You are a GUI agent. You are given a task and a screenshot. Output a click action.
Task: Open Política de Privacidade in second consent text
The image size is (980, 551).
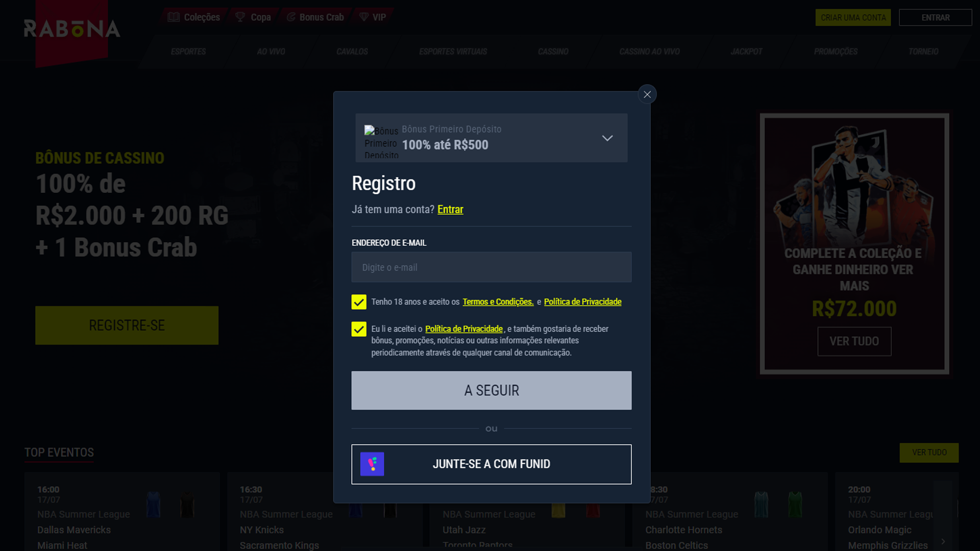tap(464, 329)
